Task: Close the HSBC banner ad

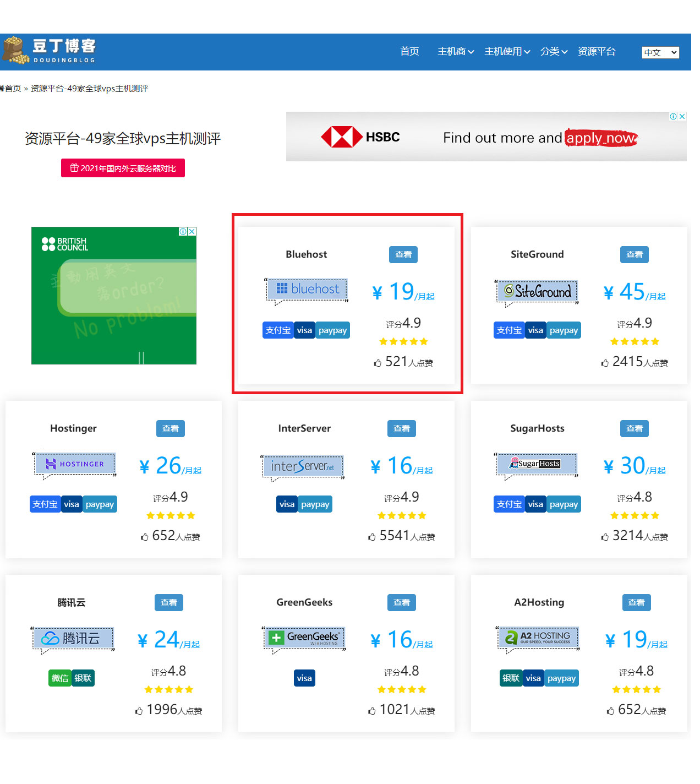Action: [682, 116]
